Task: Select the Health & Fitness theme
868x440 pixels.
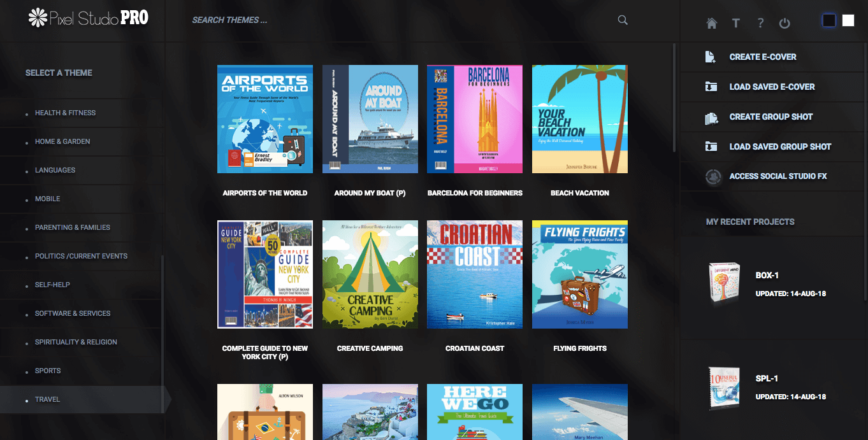Action: [x=65, y=113]
